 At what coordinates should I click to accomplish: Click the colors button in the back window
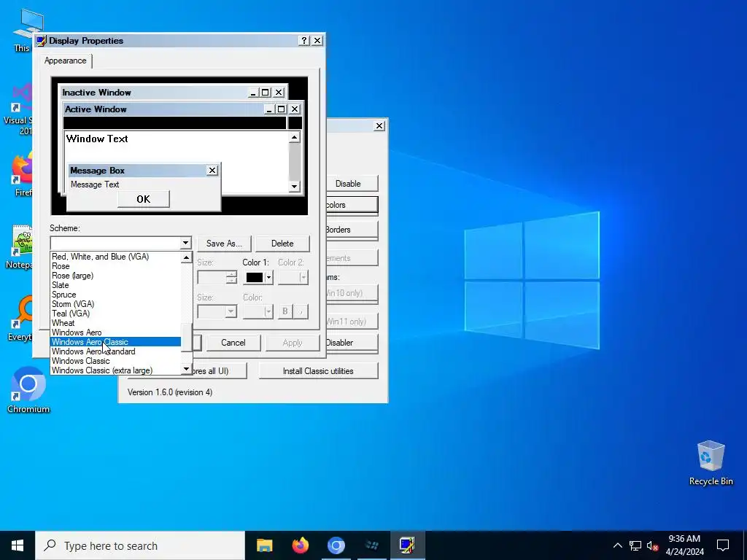(352, 205)
